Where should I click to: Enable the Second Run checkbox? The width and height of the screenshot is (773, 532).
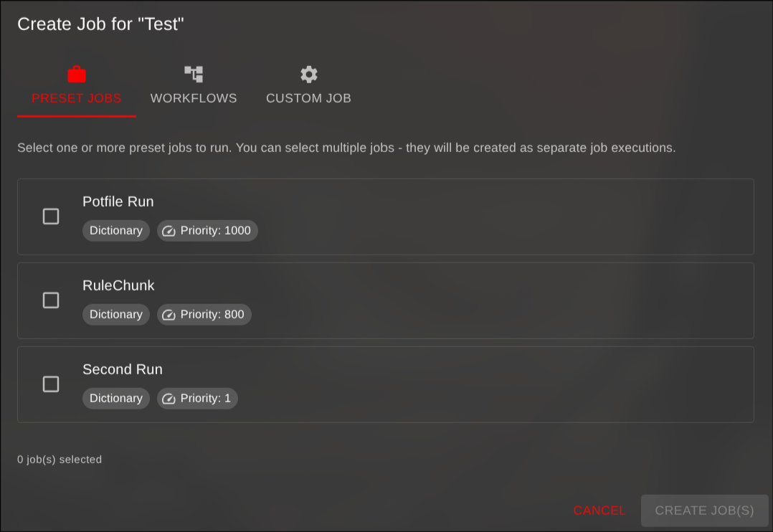(x=51, y=384)
